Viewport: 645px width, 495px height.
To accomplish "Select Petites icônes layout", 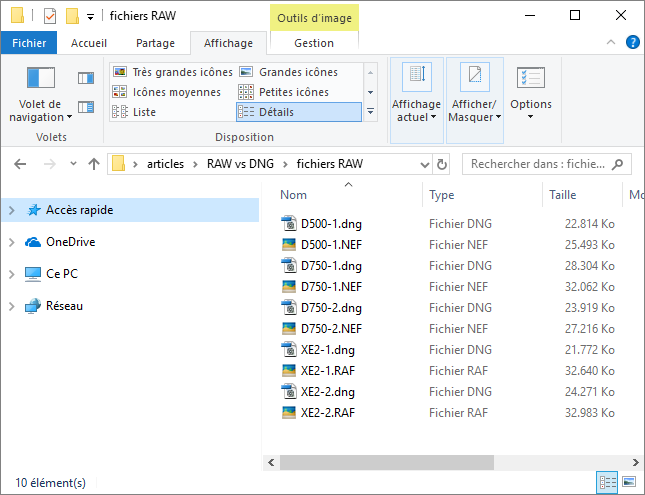I will click(x=284, y=92).
